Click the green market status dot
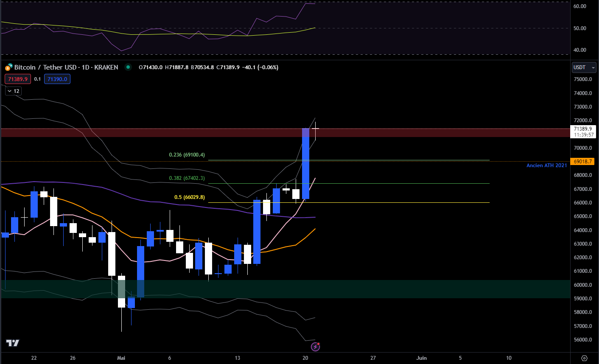Screen dimensions: 599x364 point(127,67)
